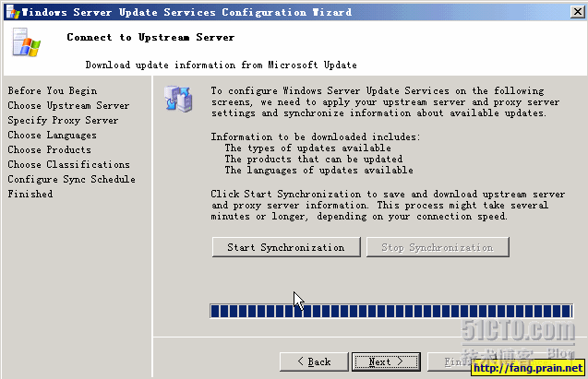Click 'Download update information from Microsoft Update' text
This screenshot has height=379, width=588.
click(x=222, y=65)
